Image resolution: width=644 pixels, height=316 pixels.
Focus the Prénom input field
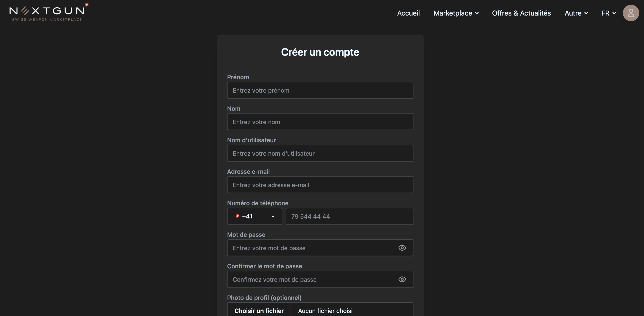(320, 90)
